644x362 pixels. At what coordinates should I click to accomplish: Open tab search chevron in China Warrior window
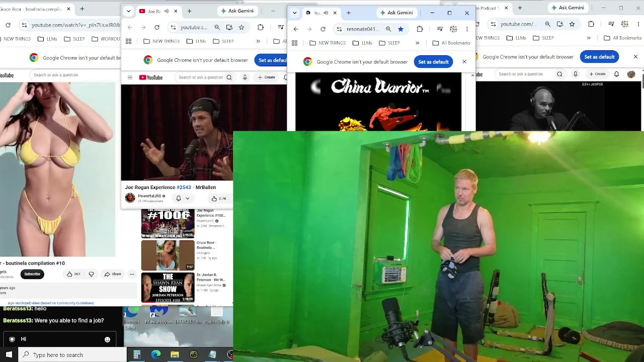click(294, 13)
